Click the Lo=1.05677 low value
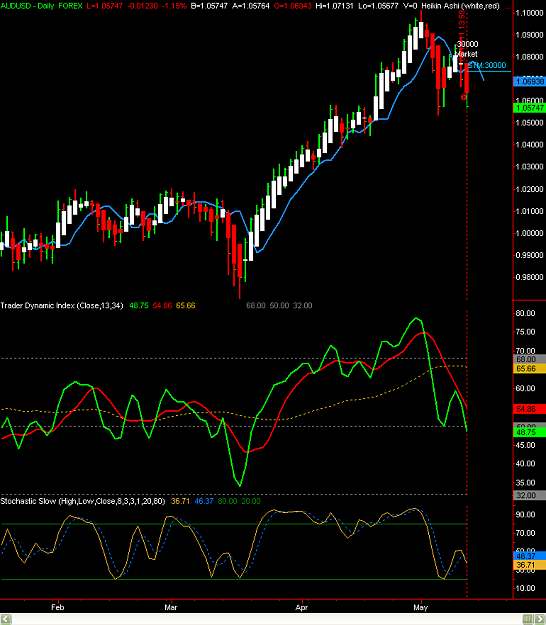 tap(378, 6)
